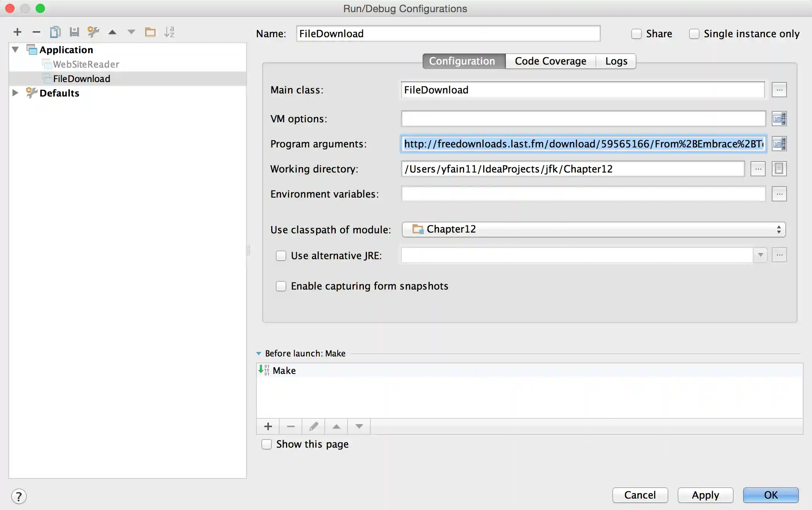Save configuration using the floppy disk icon

point(74,32)
